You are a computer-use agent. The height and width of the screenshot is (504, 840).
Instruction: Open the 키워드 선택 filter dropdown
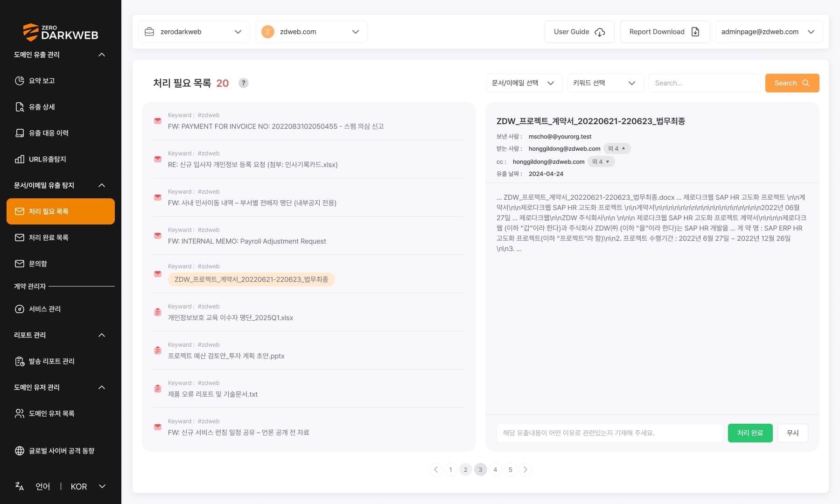[605, 83]
